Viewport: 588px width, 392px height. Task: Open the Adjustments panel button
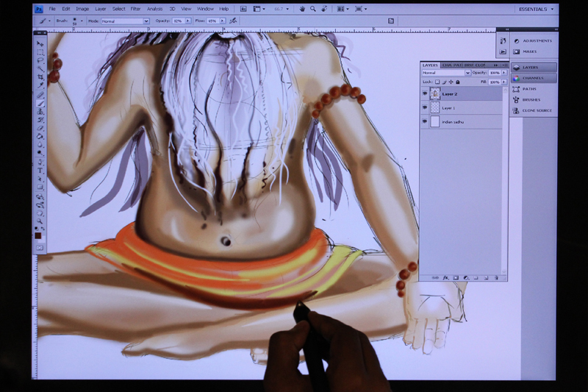click(537, 40)
